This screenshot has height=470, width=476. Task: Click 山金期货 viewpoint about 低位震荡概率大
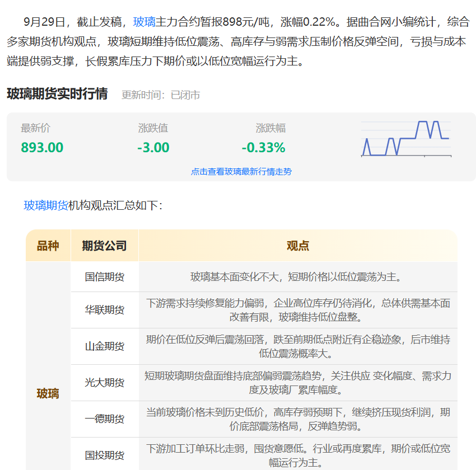[x=298, y=346]
